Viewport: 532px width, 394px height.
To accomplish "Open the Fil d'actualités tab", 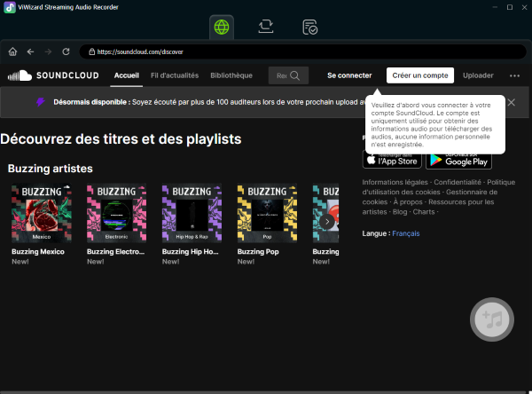I will tap(175, 75).
